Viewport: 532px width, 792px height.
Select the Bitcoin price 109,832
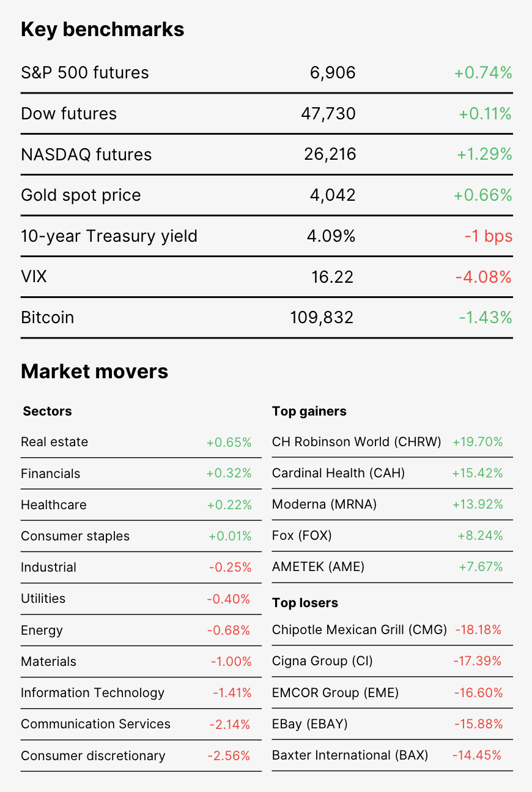coord(322,318)
